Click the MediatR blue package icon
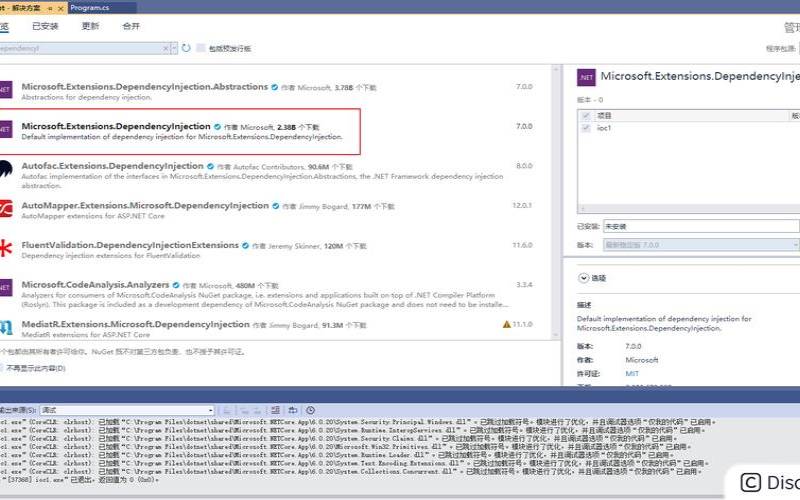 point(6,328)
